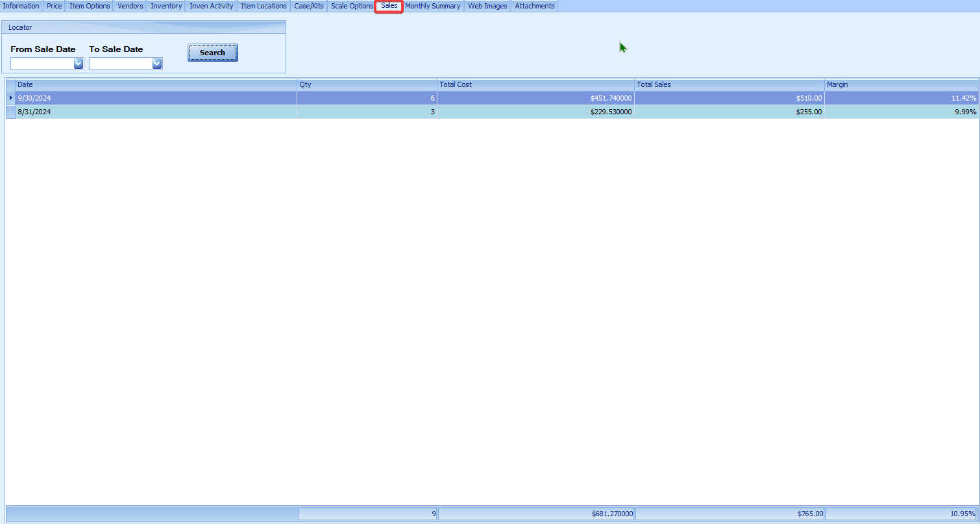The image size is (980, 524).
Task: Expand the From Sale Date dropdown arrow
Action: pos(79,64)
